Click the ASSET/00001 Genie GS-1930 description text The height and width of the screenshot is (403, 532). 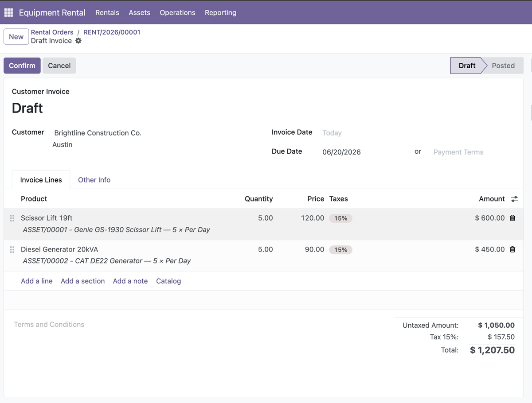point(116,230)
